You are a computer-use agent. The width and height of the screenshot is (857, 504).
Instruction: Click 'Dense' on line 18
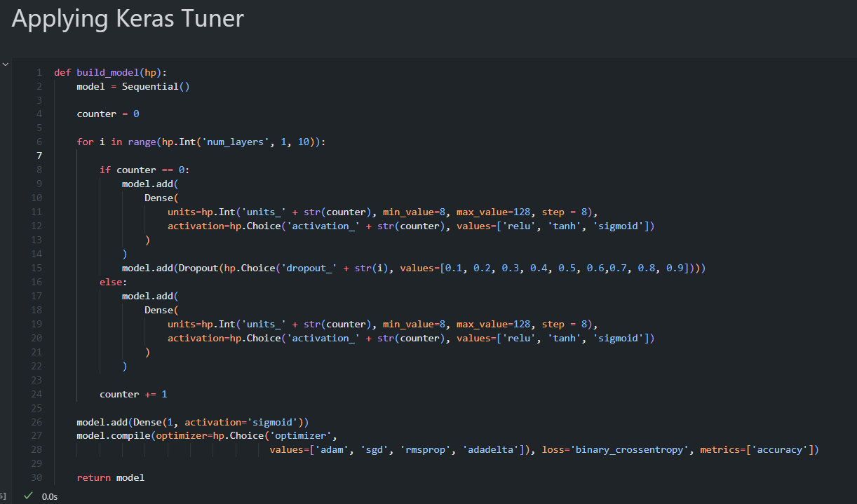[x=158, y=310]
